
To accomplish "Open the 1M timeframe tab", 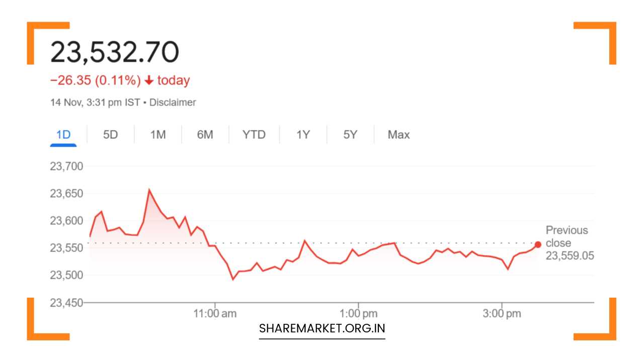I will coord(157,135).
